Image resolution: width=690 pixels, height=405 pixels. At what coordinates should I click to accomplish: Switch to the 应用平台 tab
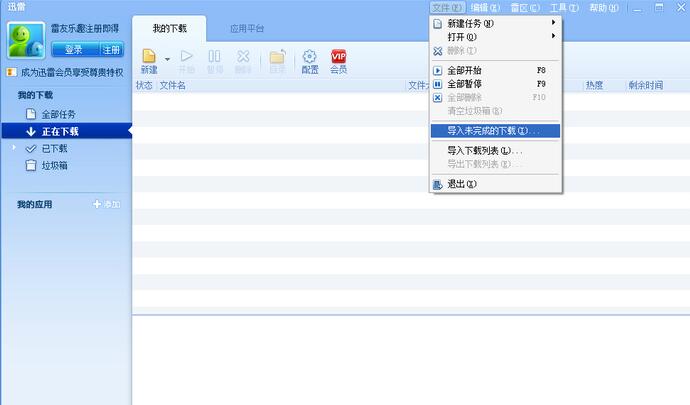coord(247,29)
